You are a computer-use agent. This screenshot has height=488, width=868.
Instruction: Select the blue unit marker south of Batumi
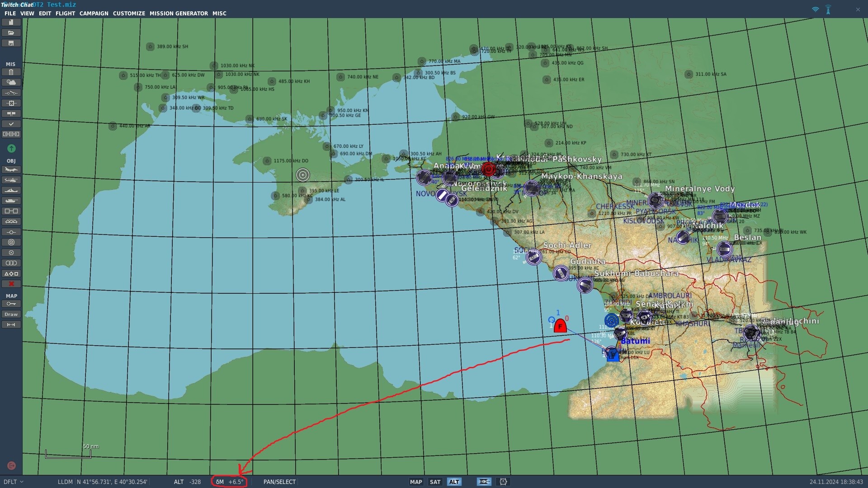pos(612,354)
